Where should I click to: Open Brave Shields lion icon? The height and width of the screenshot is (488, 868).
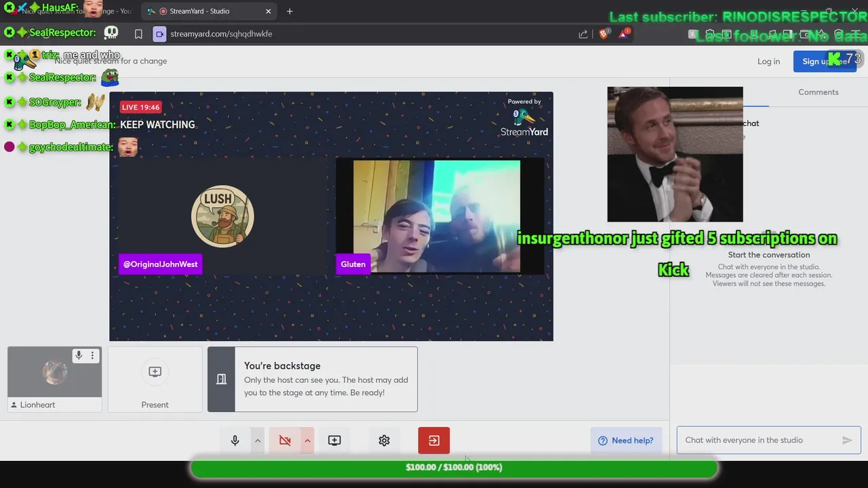(x=603, y=34)
